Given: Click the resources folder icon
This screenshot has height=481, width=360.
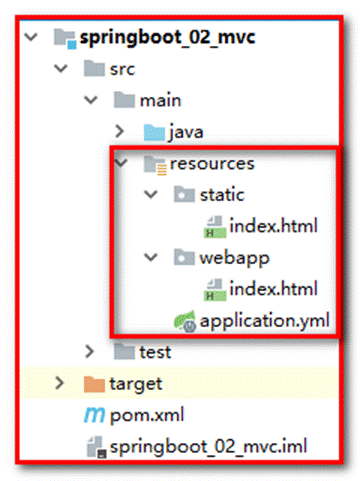Looking at the screenshot, I should (x=155, y=165).
